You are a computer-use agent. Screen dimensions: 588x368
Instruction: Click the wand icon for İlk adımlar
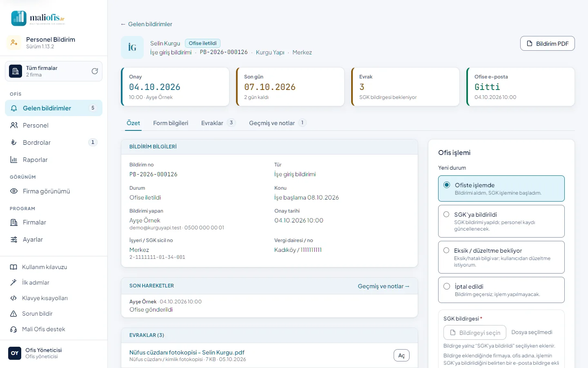tap(13, 283)
